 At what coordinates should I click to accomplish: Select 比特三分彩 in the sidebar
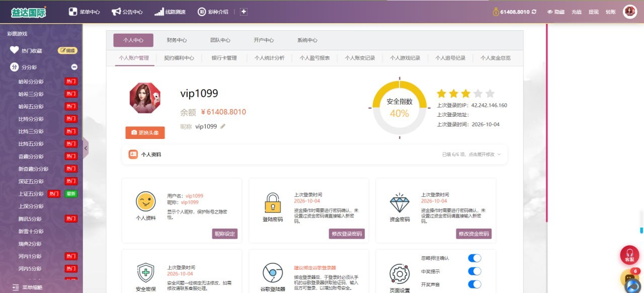click(x=31, y=131)
